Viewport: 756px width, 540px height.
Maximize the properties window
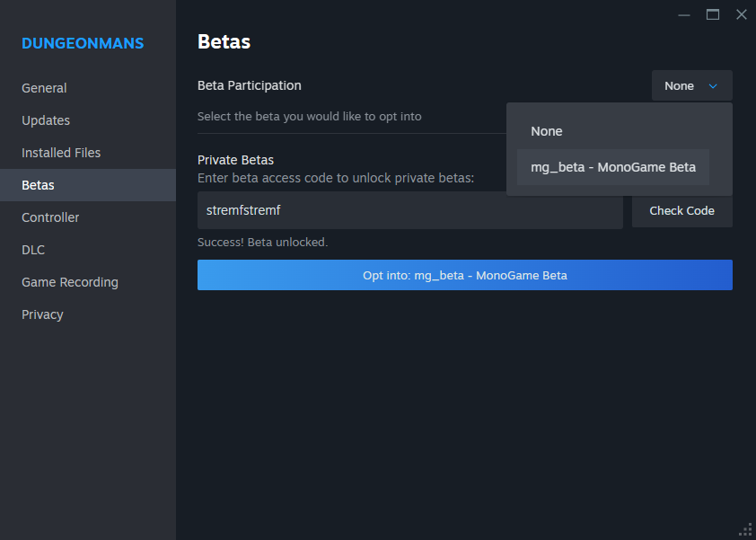(x=713, y=15)
